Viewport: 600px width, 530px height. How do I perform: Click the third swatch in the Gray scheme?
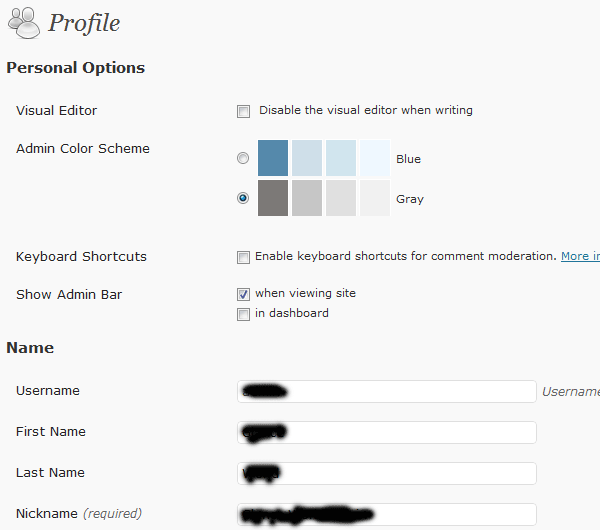[x=341, y=198]
